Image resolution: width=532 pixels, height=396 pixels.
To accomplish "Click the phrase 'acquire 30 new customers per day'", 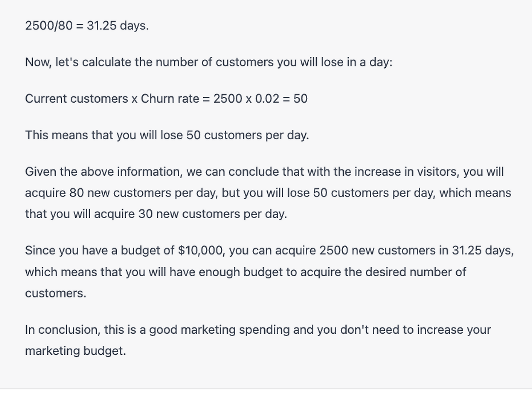I will pos(190,214).
